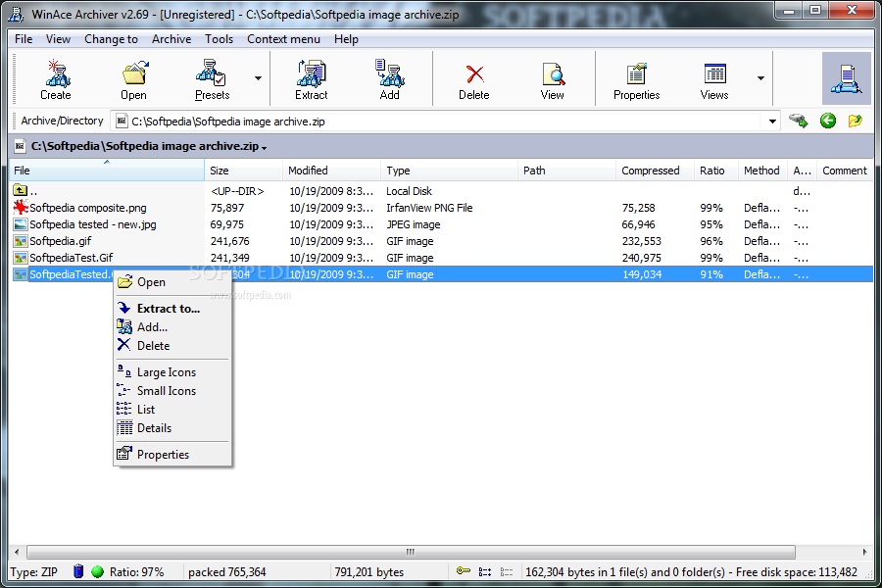Click the SoftpediaTest.Gif file icon
The width and height of the screenshot is (882, 588).
21,258
